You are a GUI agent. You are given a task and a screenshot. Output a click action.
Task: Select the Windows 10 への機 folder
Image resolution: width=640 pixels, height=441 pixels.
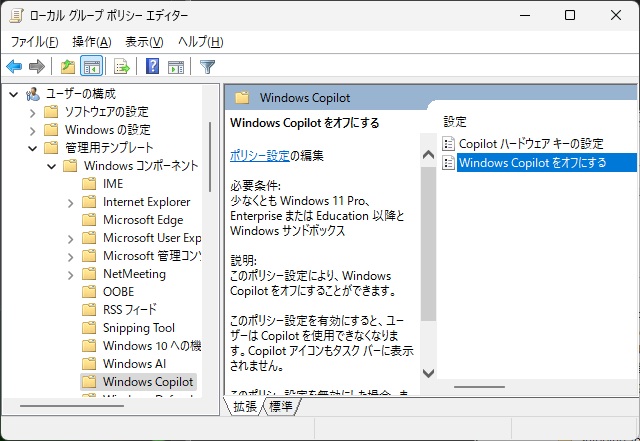coord(152,345)
